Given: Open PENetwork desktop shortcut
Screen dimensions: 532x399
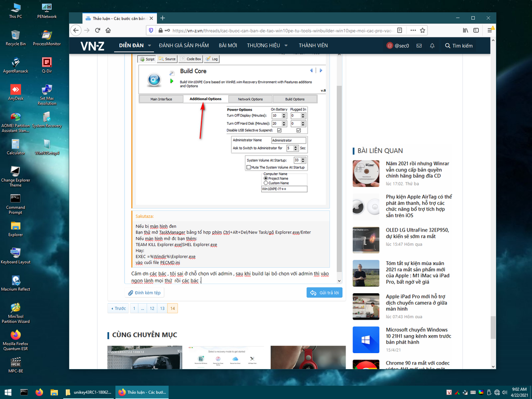Looking at the screenshot, I should click(47, 10).
